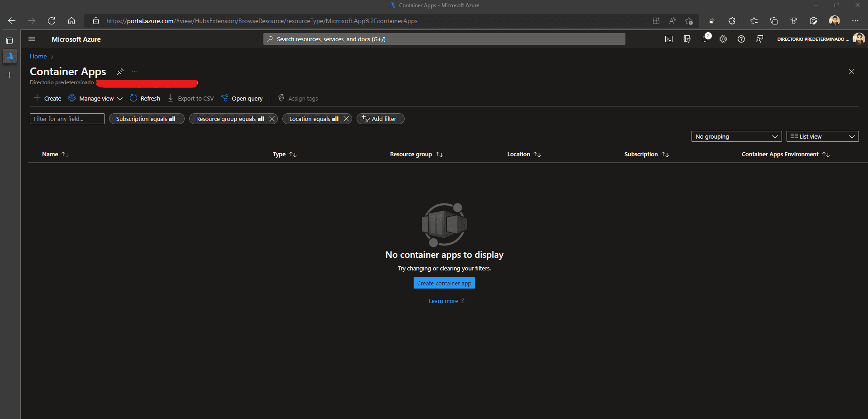This screenshot has width=868, height=419.
Task: Add this page to favorites
Action: 689,21
